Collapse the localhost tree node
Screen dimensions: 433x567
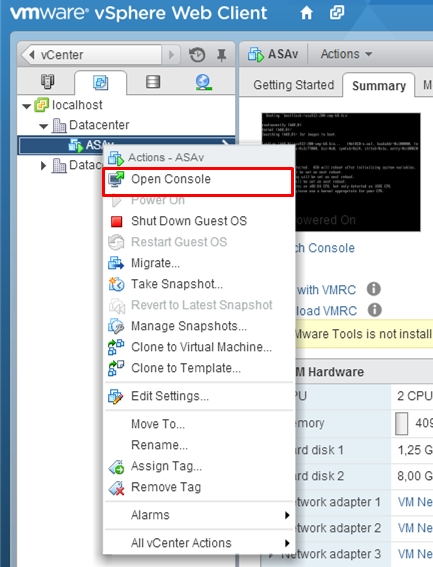[x=26, y=106]
